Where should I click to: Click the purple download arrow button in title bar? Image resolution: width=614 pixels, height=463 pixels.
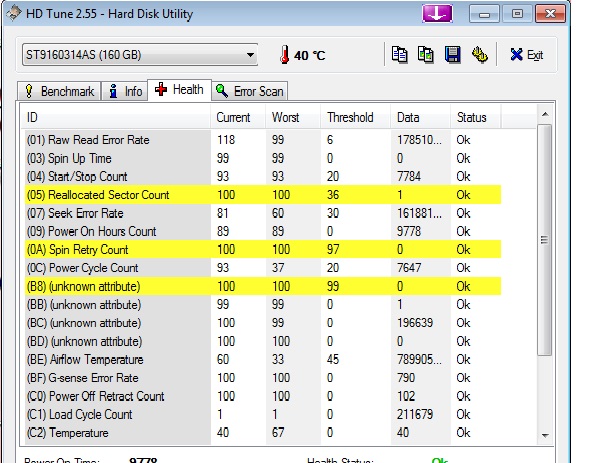[x=437, y=13]
